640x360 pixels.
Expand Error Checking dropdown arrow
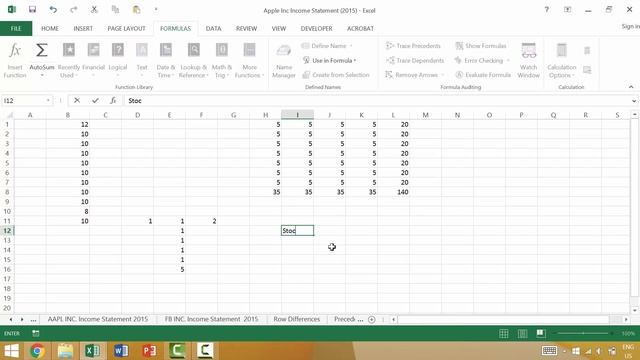click(508, 60)
